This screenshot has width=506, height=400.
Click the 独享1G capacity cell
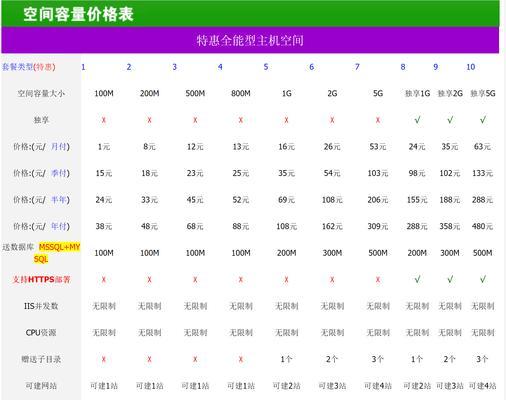coord(417,93)
